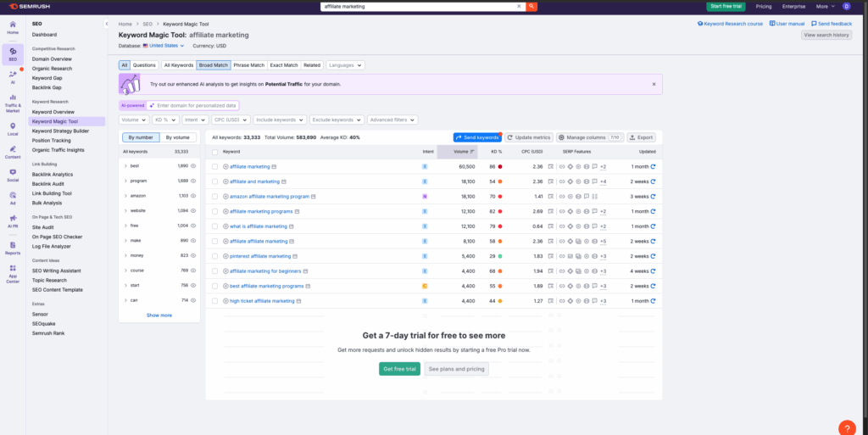Switch to the Exact Match tab
The height and width of the screenshot is (435, 868).
(284, 65)
